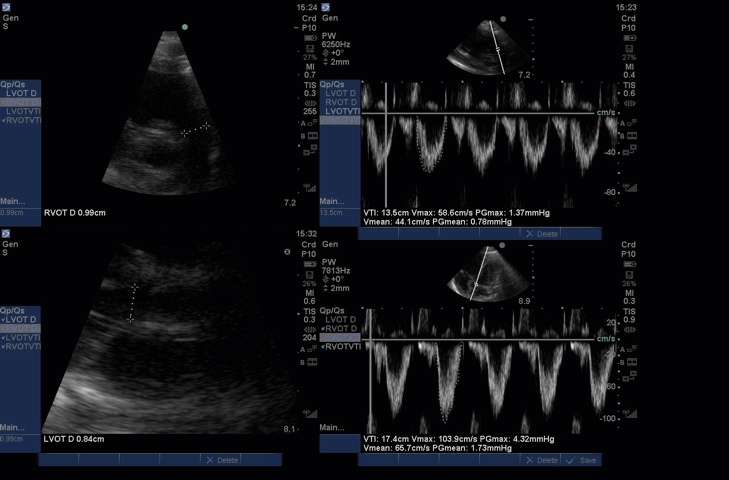Select LVOTVTI in RVOT D 0.99cm panel menu

click(23, 112)
